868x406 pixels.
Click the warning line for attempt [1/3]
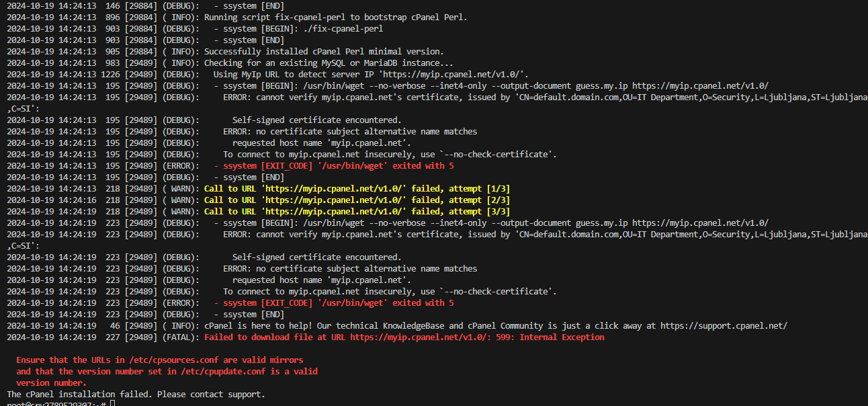(x=357, y=189)
